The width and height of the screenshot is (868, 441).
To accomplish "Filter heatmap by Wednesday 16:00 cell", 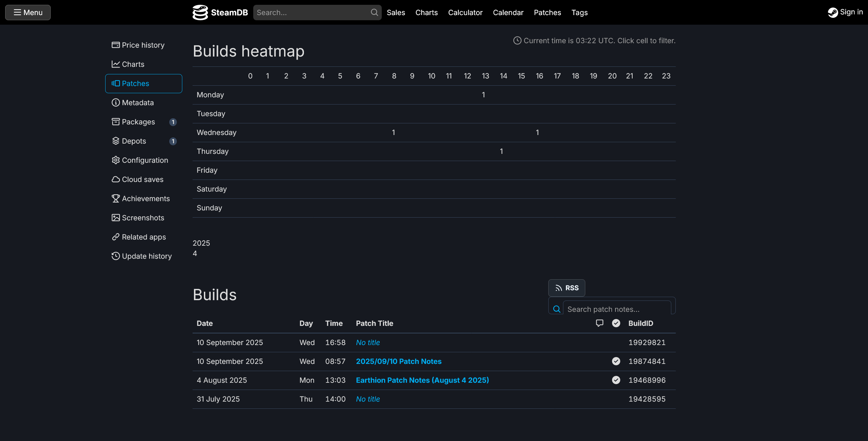I will pos(537,133).
